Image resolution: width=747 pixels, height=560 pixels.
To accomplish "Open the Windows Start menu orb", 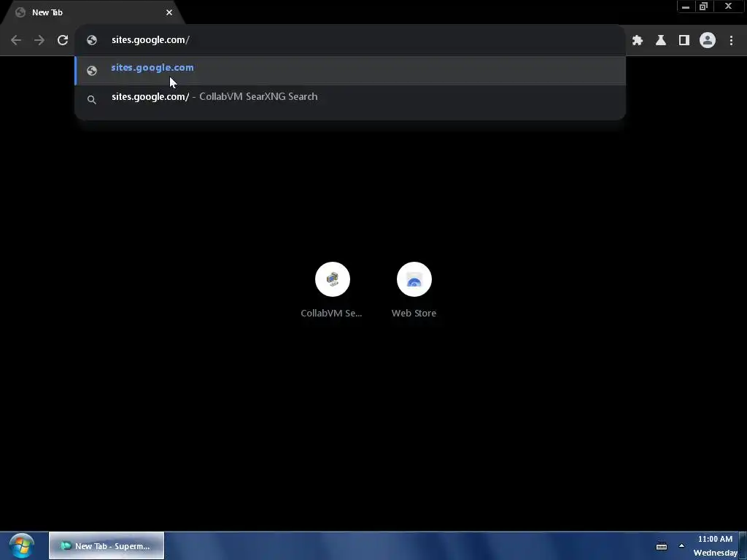I will pos(21,545).
